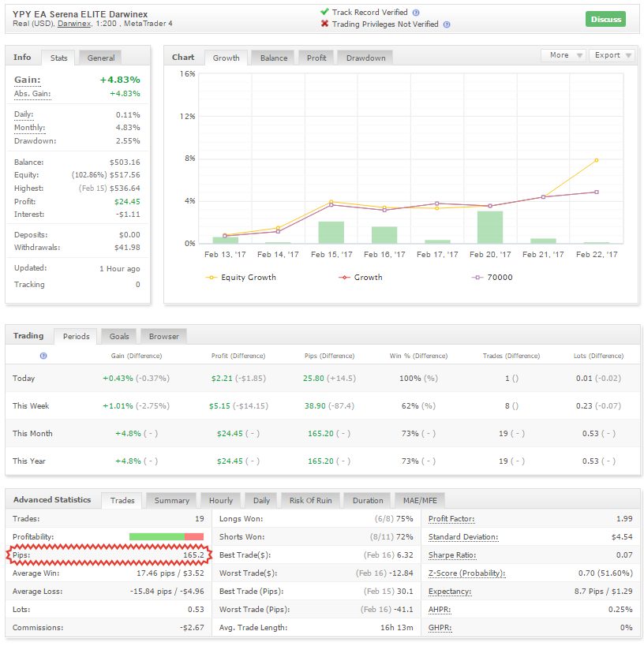The width and height of the screenshot is (644, 646).
Task: Click the Withdrawals value $41.98
Action: [127, 248]
